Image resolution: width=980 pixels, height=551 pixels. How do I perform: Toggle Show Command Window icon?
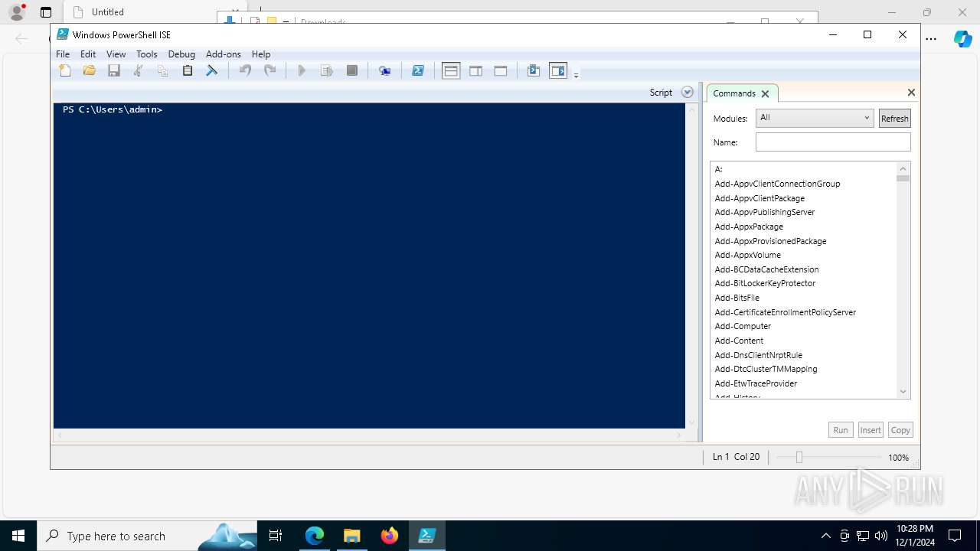pos(534,71)
